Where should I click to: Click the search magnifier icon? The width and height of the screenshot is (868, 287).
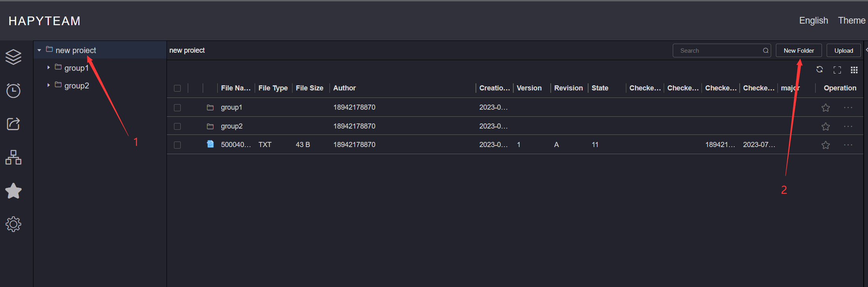[x=766, y=51]
